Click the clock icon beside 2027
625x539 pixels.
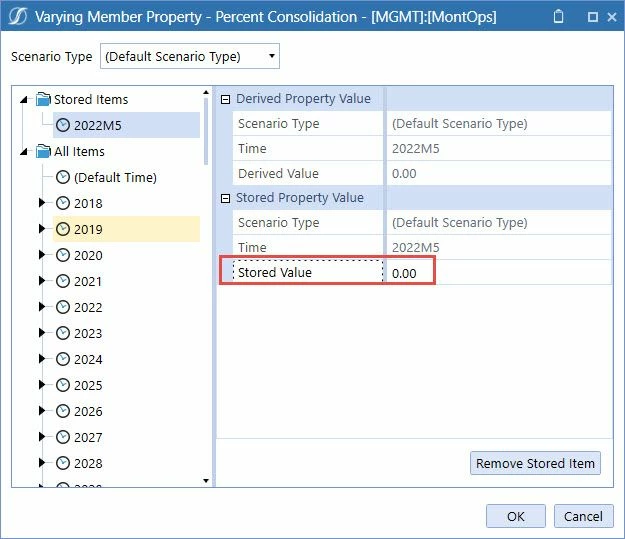(x=63, y=437)
